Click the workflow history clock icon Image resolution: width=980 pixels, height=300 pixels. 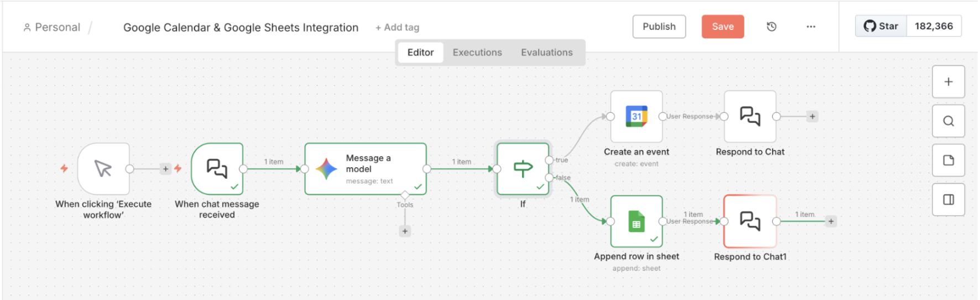[772, 27]
